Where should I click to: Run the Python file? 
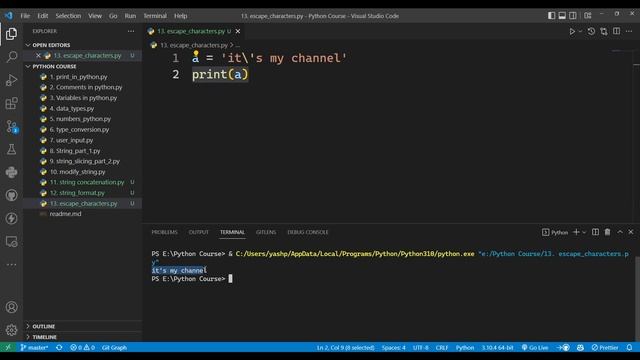[x=572, y=31]
